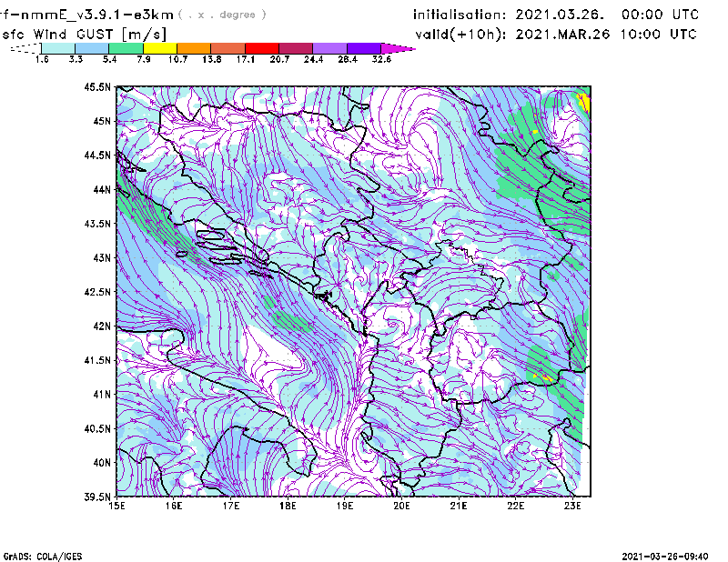Screen dimensions: 728x562
Task: Click the green 5.4–7.9 legend swatch
Action: pos(126,48)
